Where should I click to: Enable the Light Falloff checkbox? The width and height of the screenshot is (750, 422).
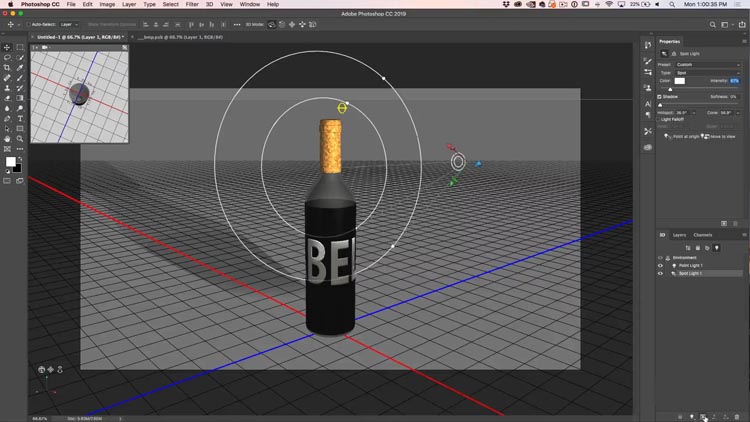tap(660, 119)
